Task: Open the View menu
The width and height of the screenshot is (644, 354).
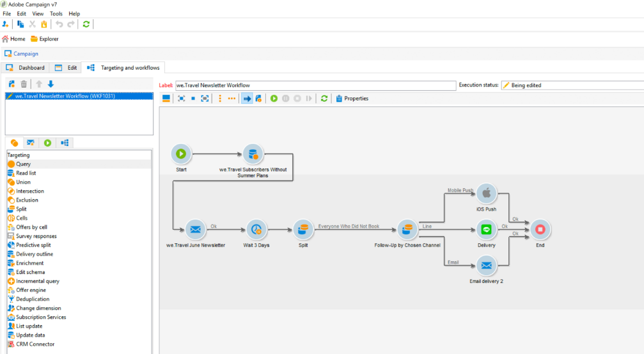Action: pyautogui.click(x=38, y=13)
